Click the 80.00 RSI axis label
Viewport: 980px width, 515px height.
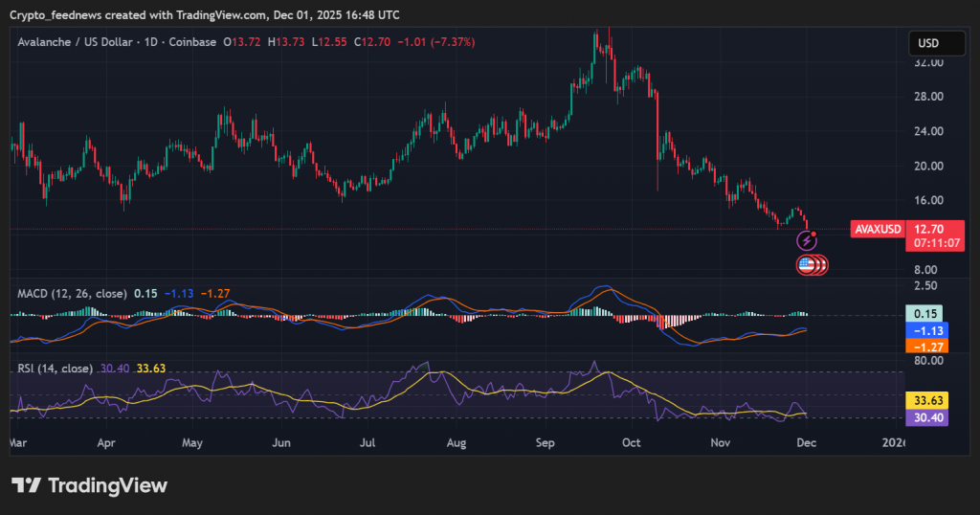coord(928,361)
